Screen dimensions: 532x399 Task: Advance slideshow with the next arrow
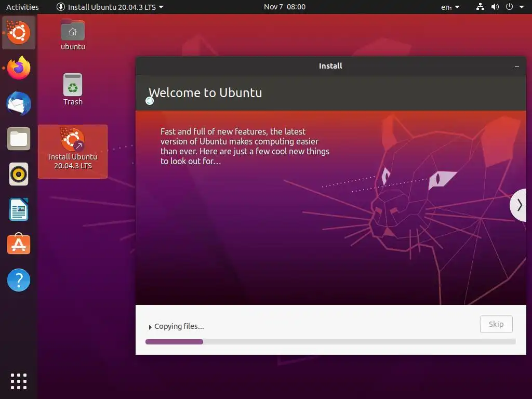point(519,205)
